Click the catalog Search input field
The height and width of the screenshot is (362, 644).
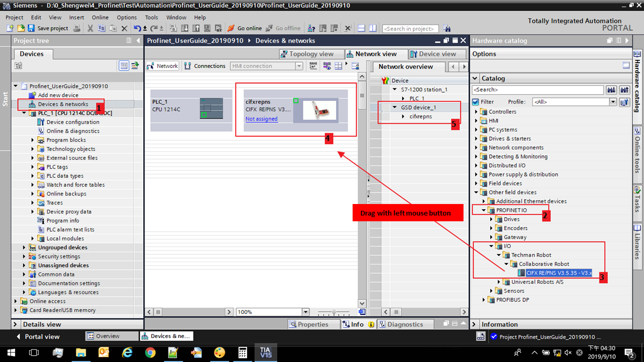tap(537, 90)
